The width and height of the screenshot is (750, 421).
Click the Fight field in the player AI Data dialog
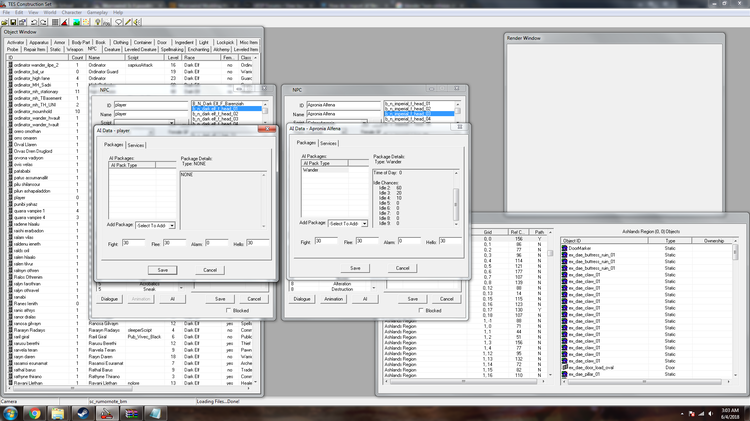(x=133, y=243)
